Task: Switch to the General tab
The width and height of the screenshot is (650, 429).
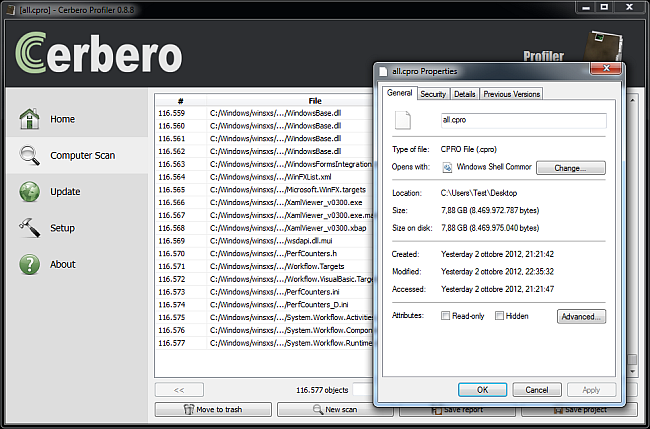Action: (400, 93)
